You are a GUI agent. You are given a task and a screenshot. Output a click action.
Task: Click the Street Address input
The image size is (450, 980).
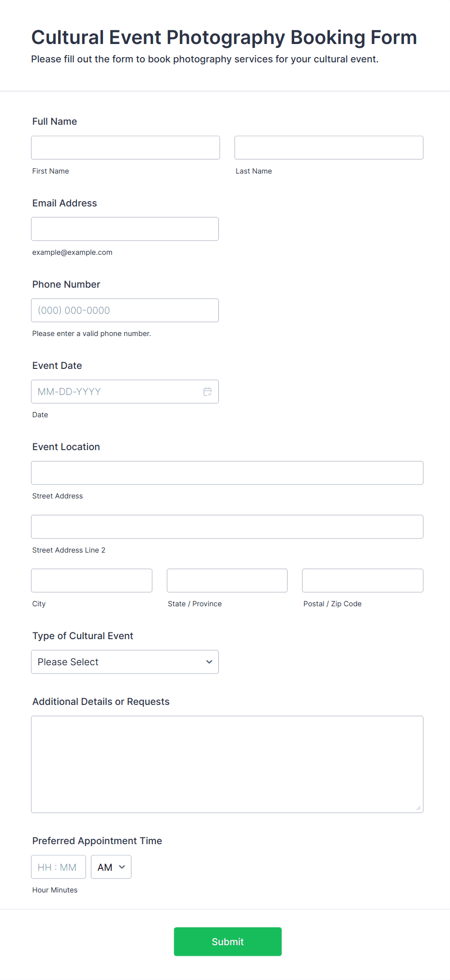click(227, 473)
